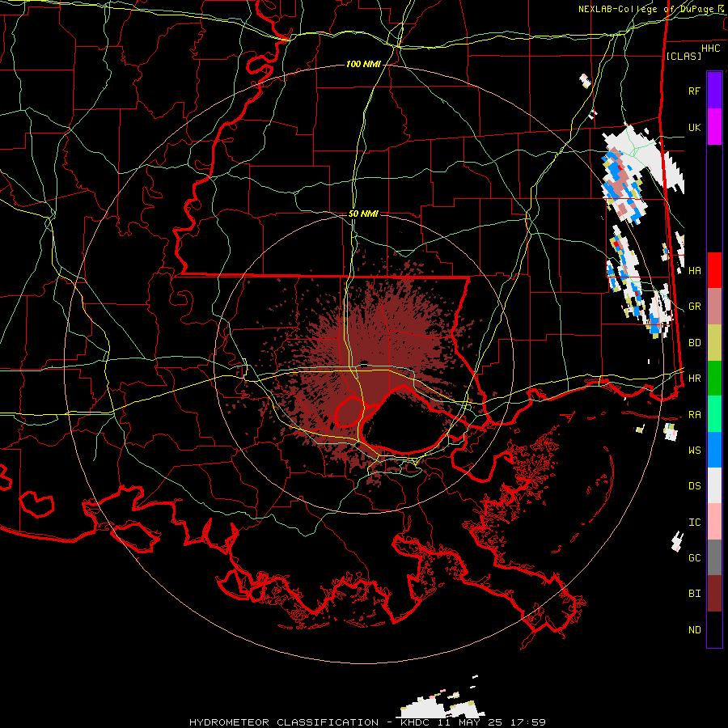This screenshot has height=728, width=728.
Task: Click the RF legend label
Action: pyautogui.click(x=694, y=91)
